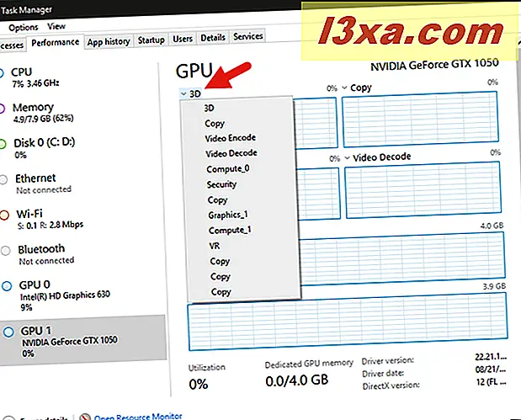
Task: Switch to the Processes tab
Action: pos(12,45)
